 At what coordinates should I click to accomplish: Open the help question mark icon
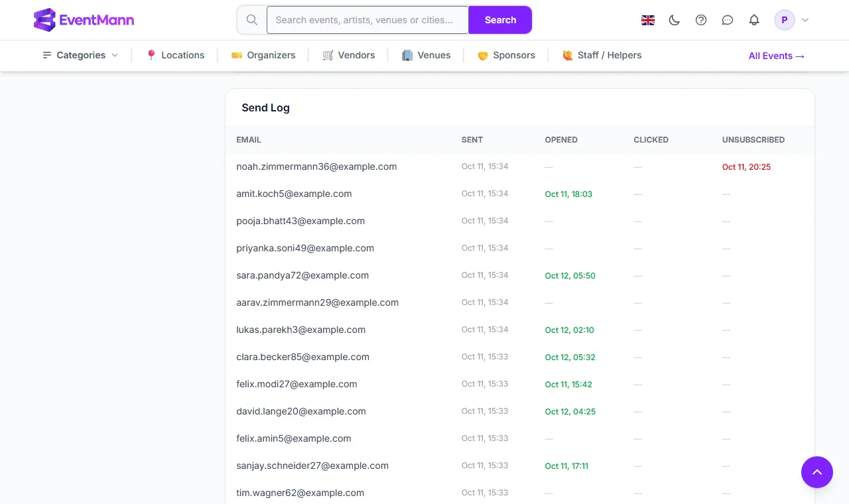[701, 20]
